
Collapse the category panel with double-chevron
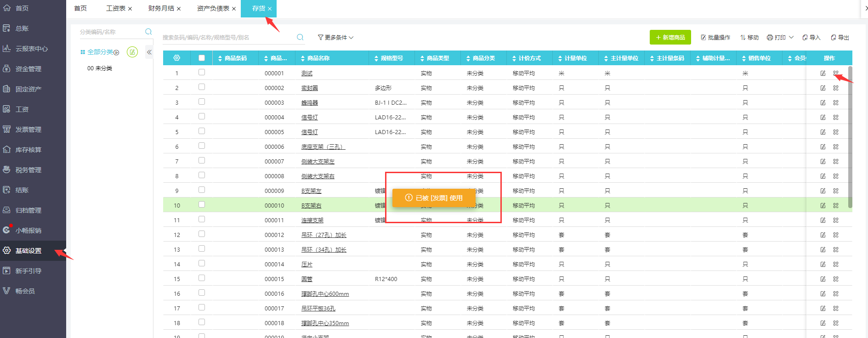pyautogui.click(x=149, y=52)
